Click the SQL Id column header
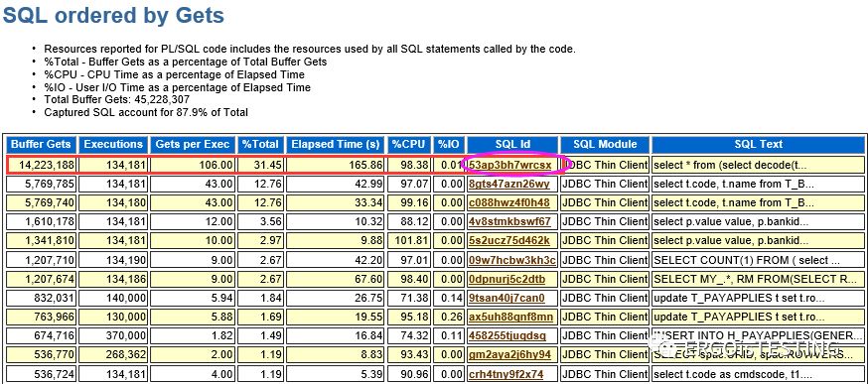Image resolution: width=868 pixels, height=384 pixels. [x=512, y=145]
